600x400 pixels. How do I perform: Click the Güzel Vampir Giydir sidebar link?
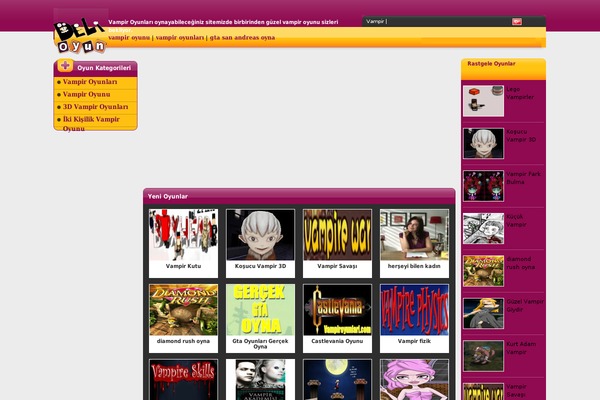(525, 305)
